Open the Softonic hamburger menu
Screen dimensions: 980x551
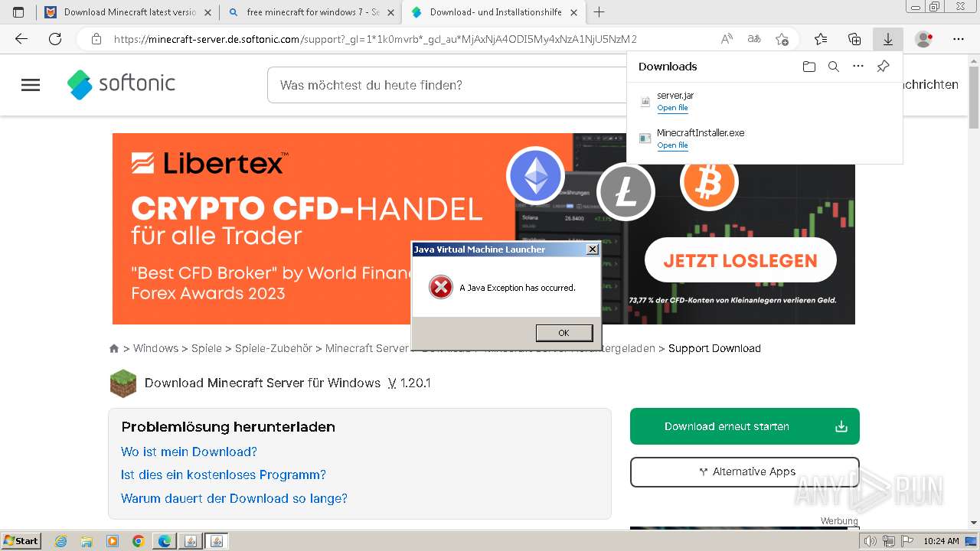31,85
